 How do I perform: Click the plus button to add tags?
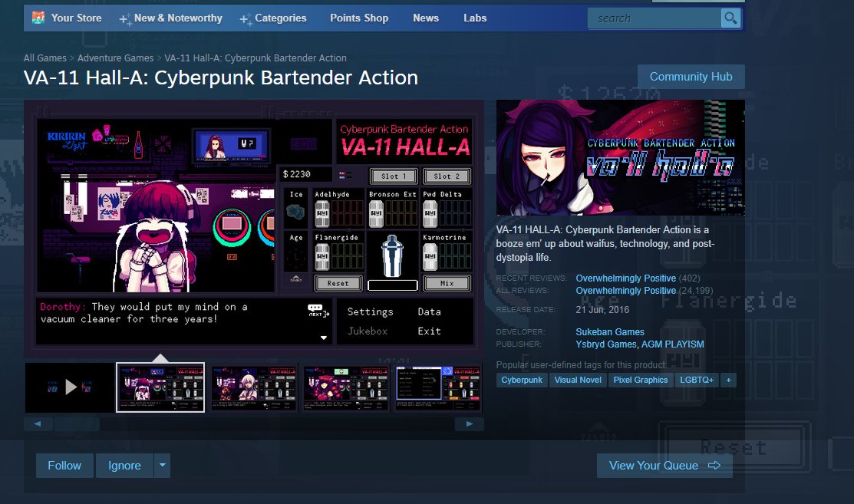pos(728,380)
